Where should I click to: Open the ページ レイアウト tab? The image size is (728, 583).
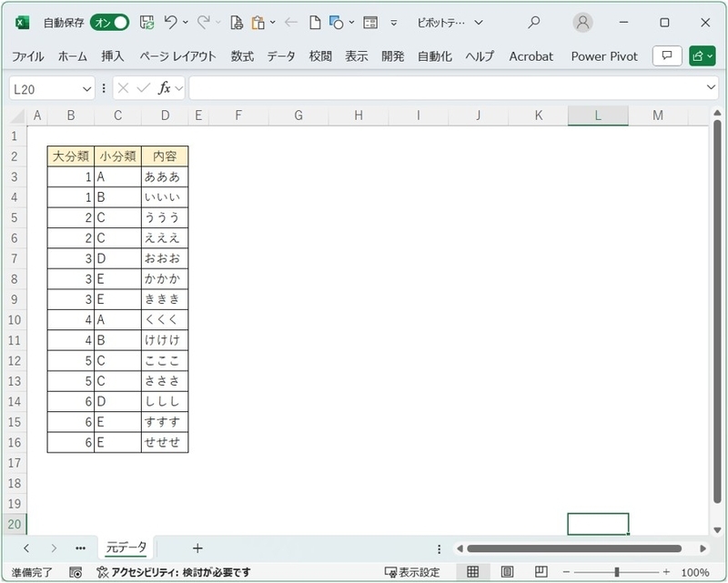tap(177, 56)
